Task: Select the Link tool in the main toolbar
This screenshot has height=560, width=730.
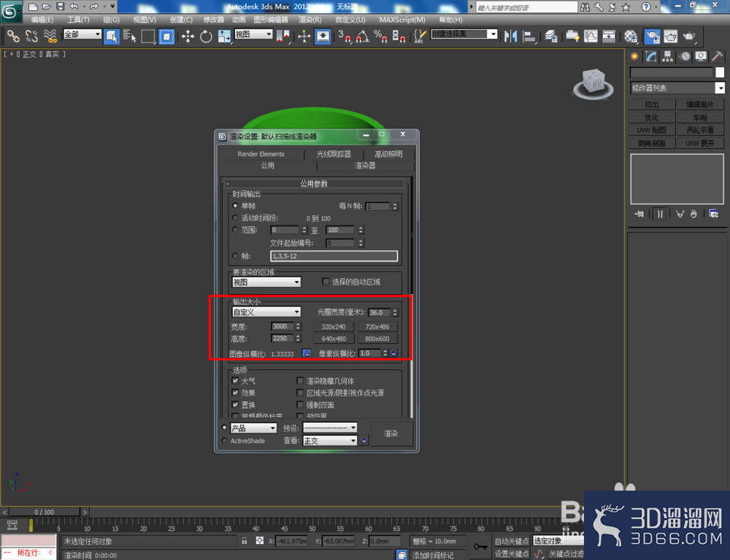Action: pos(13,36)
